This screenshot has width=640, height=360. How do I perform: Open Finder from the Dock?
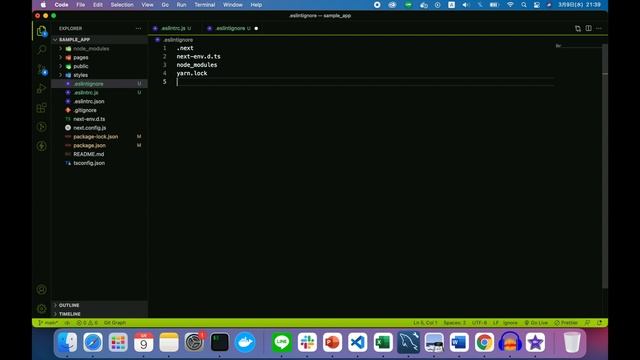(67, 342)
